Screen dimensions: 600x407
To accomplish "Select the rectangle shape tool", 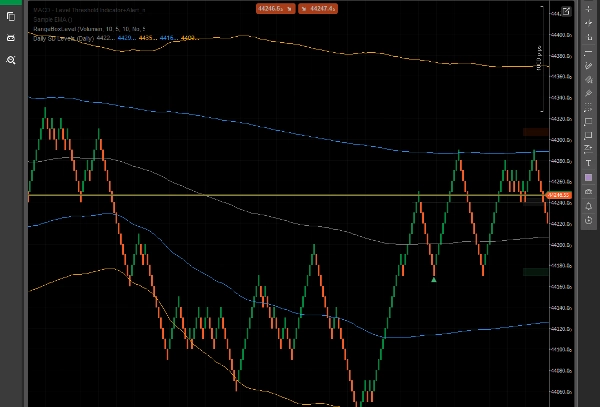I will tap(589, 122).
